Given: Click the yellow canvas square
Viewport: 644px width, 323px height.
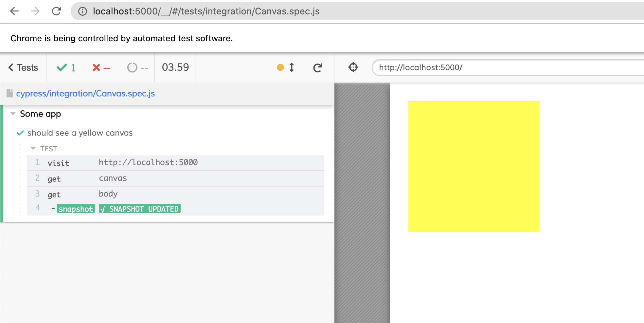Looking at the screenshot, I should coord(474,166).
